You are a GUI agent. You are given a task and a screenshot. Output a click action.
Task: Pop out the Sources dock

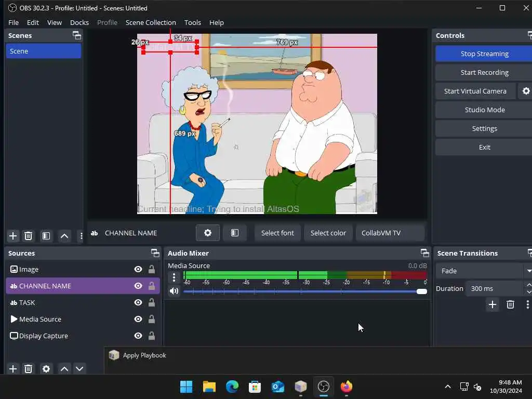click(155, 253)
